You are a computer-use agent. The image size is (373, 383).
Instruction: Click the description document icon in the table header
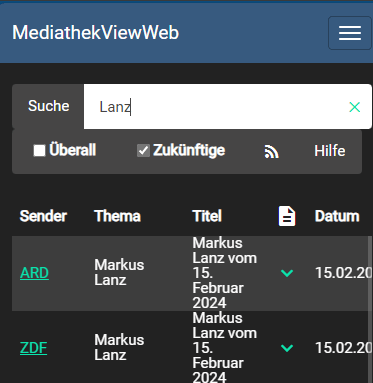(x=287, y=216)
